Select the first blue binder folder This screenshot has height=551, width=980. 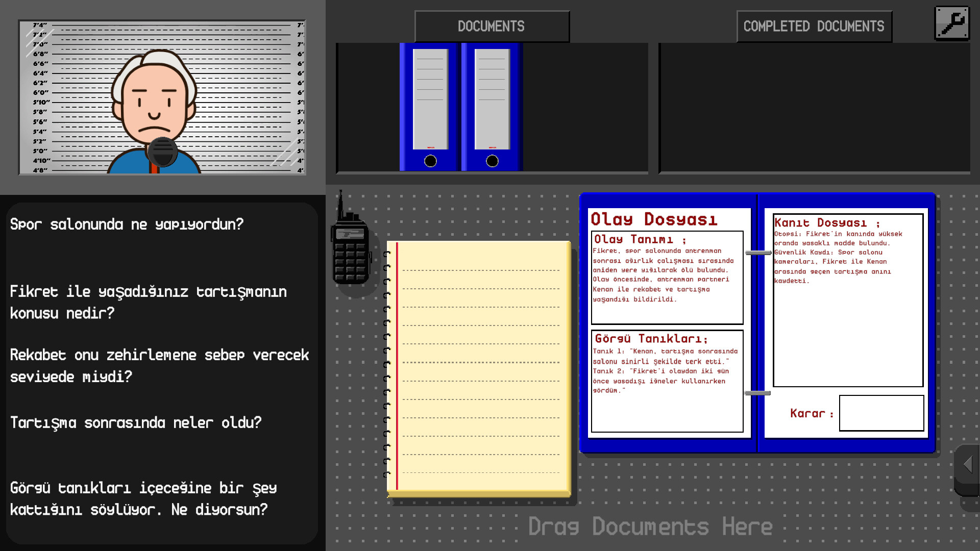[x=430, y=107]
